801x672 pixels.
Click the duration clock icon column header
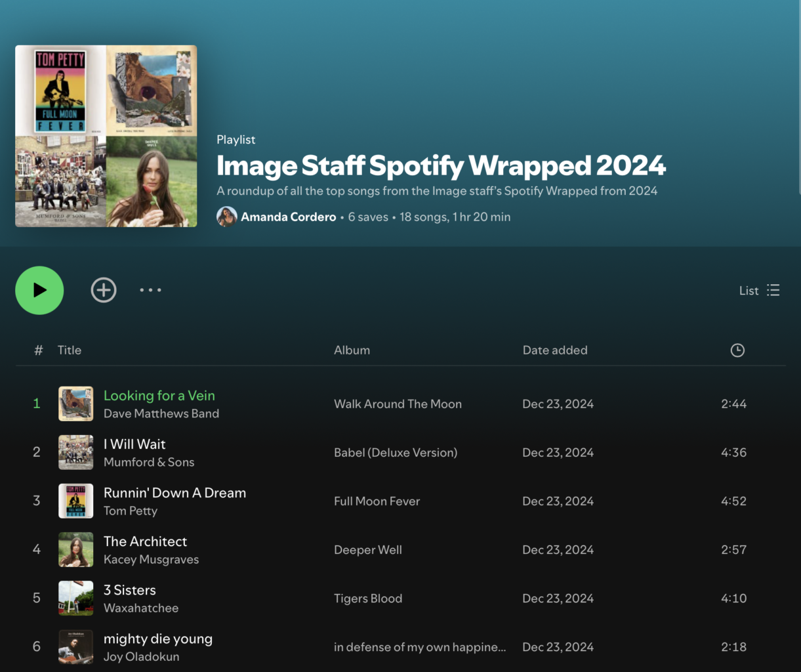737,350
